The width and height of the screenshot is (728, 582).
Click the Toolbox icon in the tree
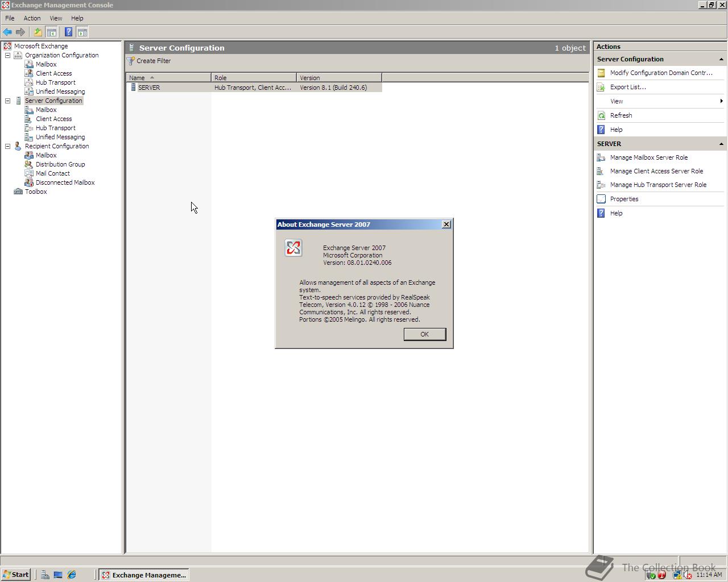pos(18,192)
